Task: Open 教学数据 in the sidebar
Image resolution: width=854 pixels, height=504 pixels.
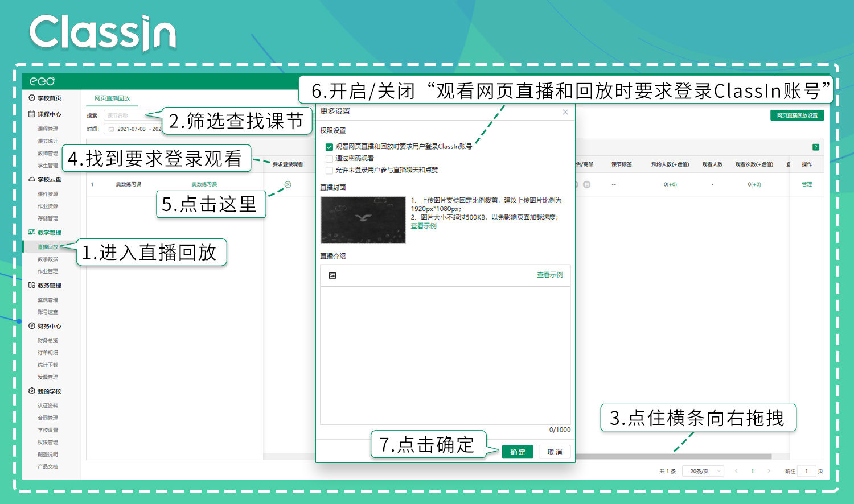Action: 48,259
